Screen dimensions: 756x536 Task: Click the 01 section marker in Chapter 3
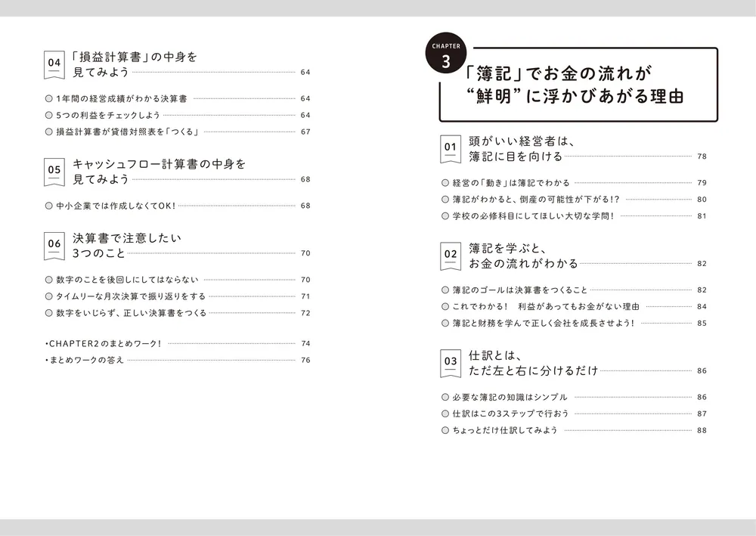pos(451,149)
